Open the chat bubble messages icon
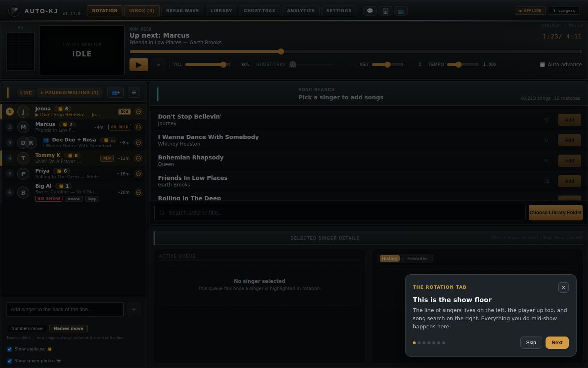Image resolution: width=588 pixels, height=368 pixels. point(370,11)
